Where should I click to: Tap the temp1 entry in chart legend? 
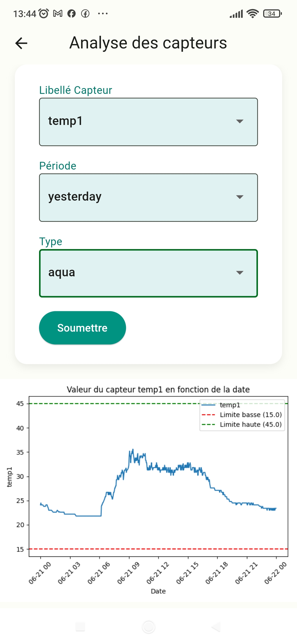click(x=230, y=405)
